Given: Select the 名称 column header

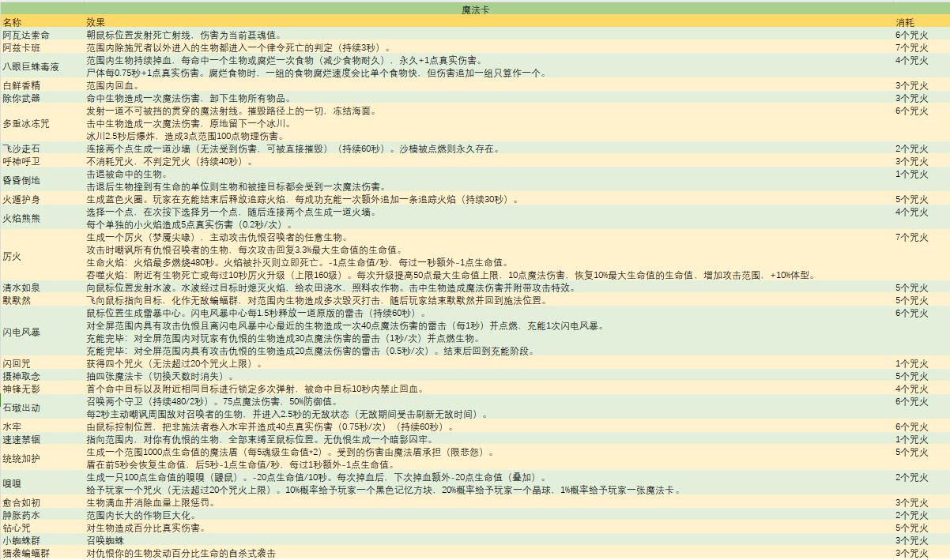Looking at the screenshot, I should [13, 22].
